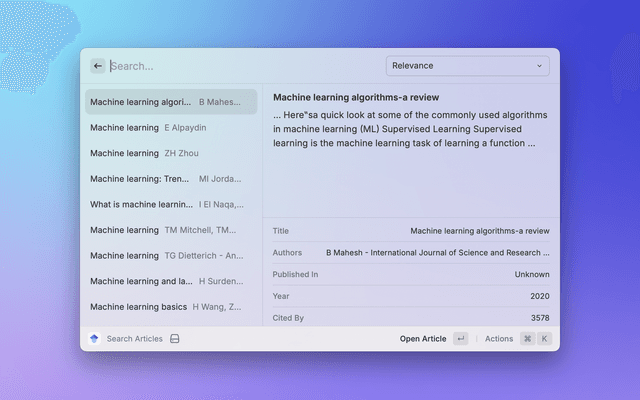Select Machine learning: Trends MI Jordan result
This screenshot has width=640, height=400.
[x=171, y=179]
